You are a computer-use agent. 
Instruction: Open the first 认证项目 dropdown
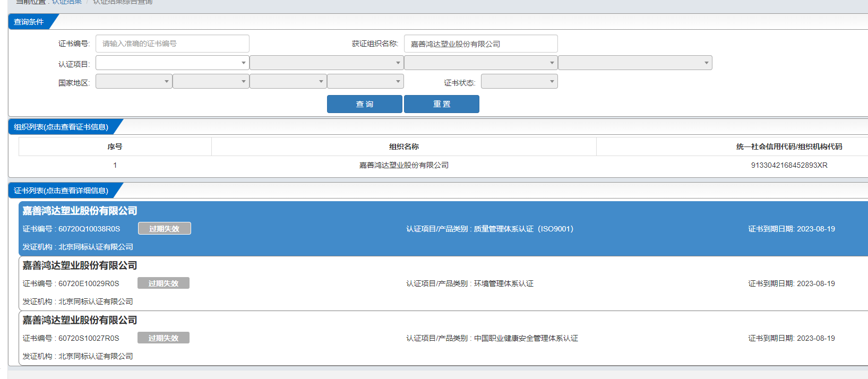172,63
